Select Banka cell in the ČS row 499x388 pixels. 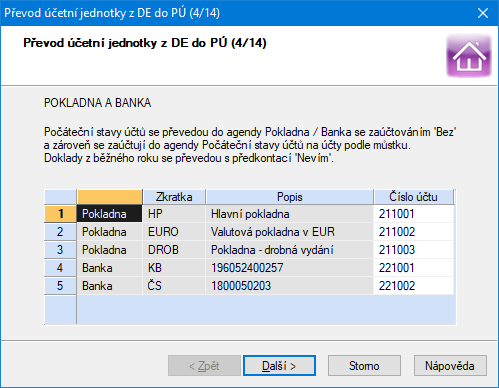110,286
